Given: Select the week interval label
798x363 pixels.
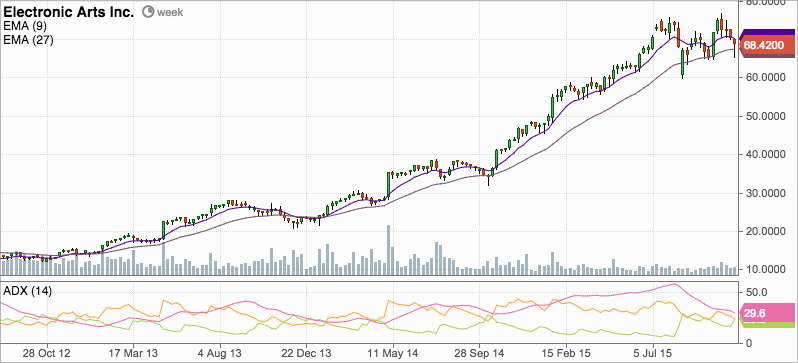Looking at the screenshot, I should tap(170, 12).
